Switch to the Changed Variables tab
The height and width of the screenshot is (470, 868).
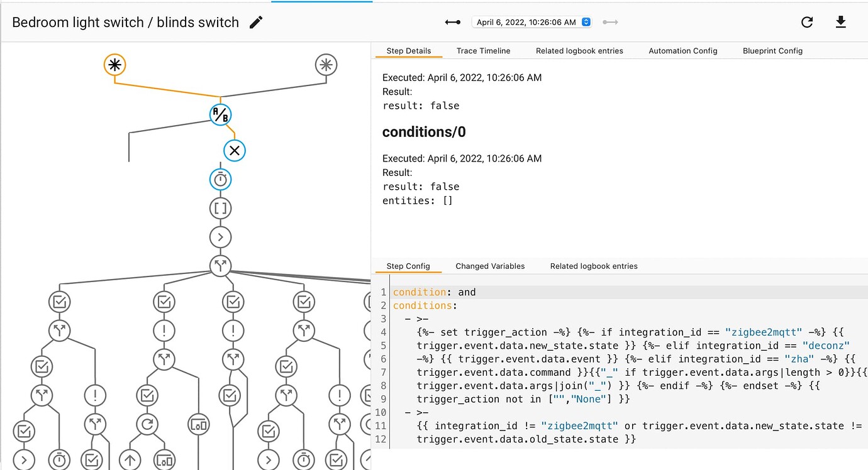click(x=490, y=266)
